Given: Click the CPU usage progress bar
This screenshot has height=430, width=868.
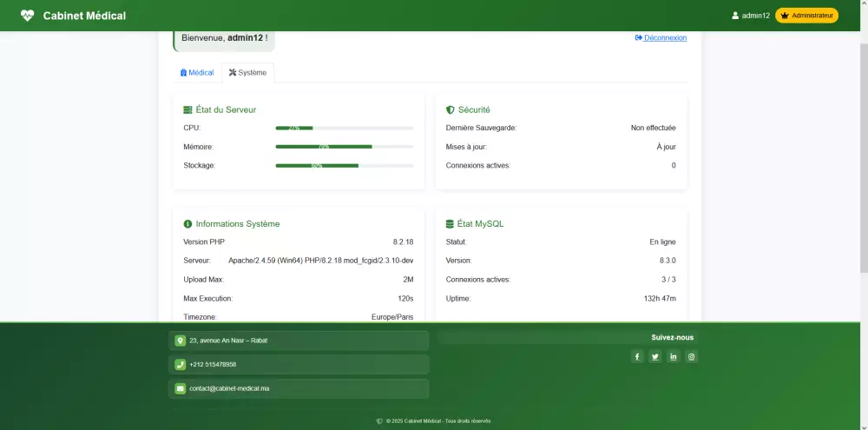Looking at the screenshot, I should tap(345, 128).
